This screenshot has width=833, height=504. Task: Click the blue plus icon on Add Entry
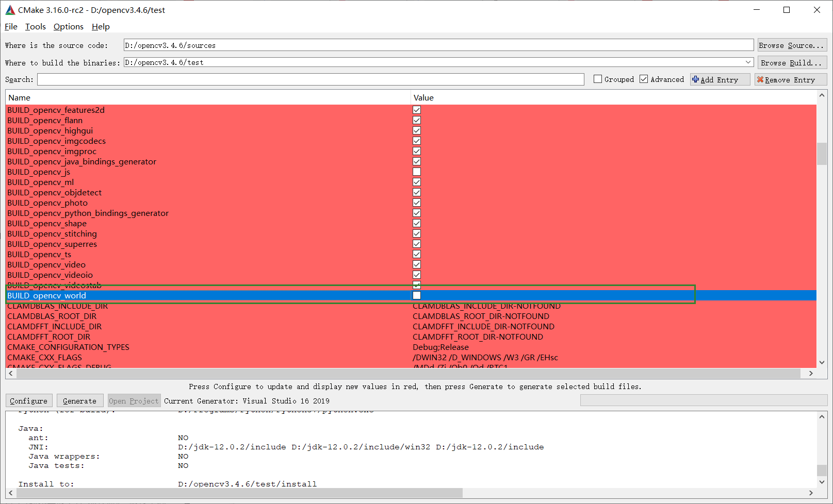[695, 79]
